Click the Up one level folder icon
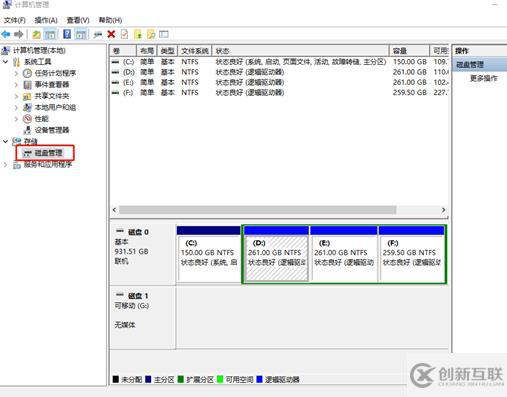 click(36, 34)
